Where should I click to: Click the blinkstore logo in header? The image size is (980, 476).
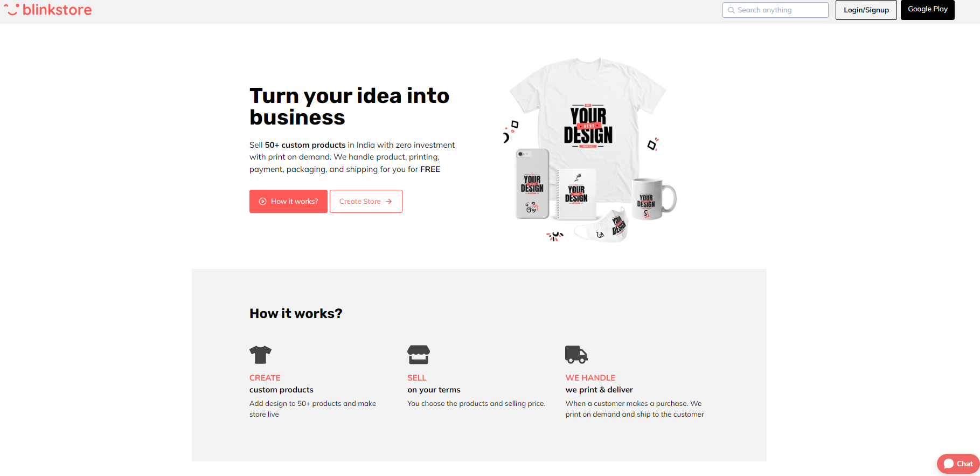click(48, 10)
